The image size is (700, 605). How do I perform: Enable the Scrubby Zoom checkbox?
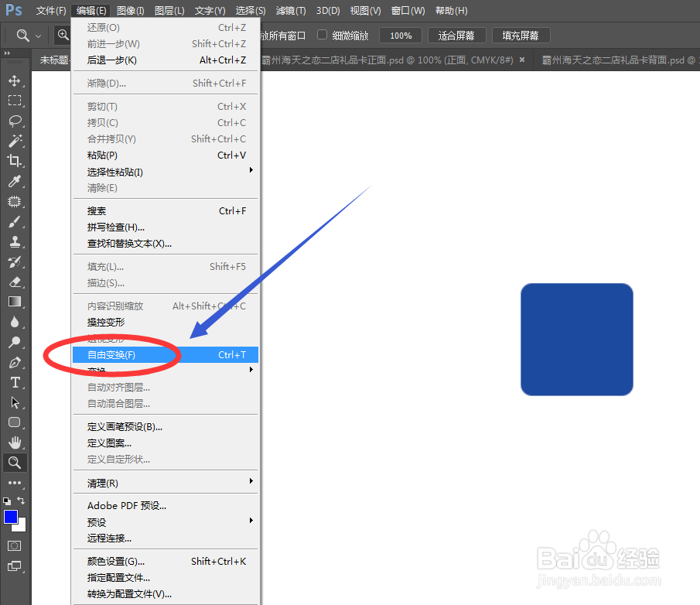tap(322, 34)
